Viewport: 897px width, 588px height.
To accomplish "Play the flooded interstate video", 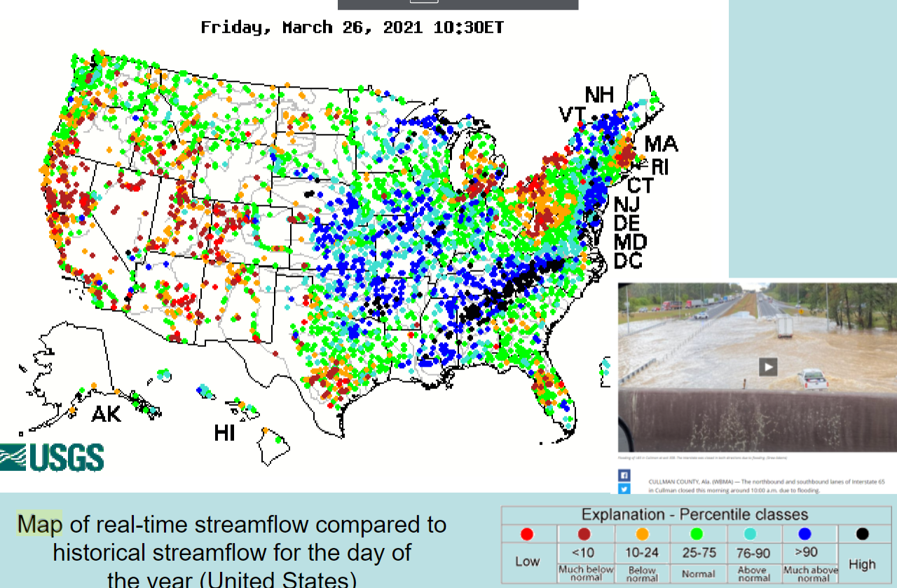I will [x=768, y=367].
